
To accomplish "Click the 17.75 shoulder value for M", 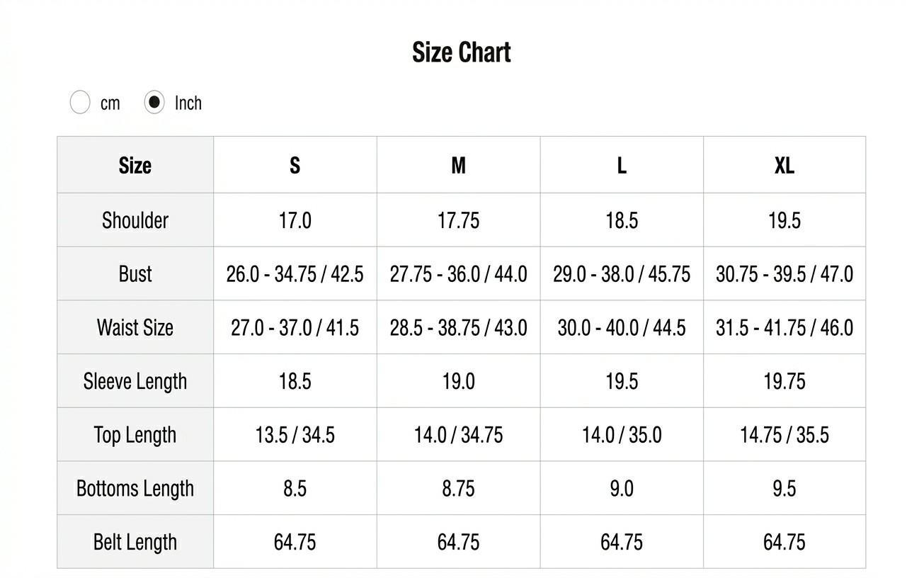I will click(x=458, y=220).
